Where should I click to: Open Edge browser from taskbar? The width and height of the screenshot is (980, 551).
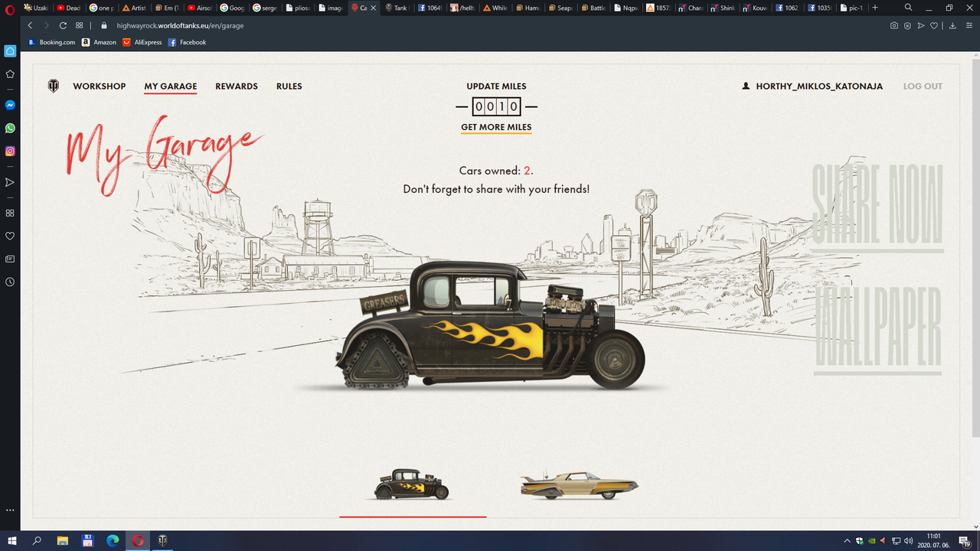pyautogui.click(x=113, y=541)
